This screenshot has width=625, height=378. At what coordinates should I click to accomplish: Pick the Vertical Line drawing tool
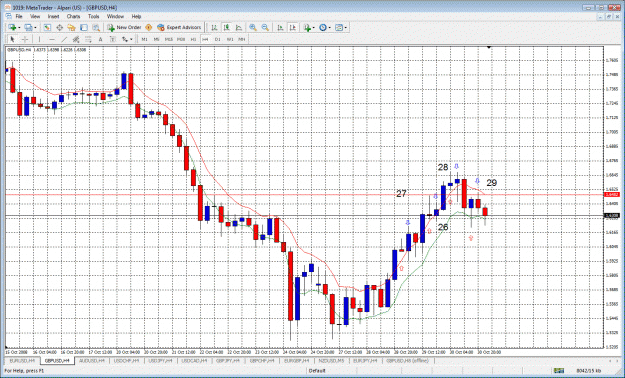point(39,39)
